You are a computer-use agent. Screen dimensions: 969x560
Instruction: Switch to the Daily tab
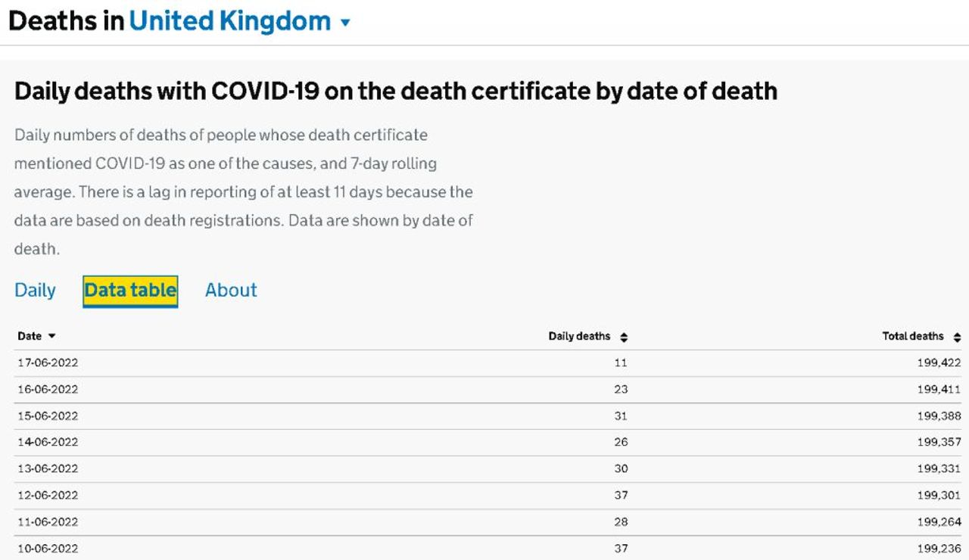pos(35,291)
